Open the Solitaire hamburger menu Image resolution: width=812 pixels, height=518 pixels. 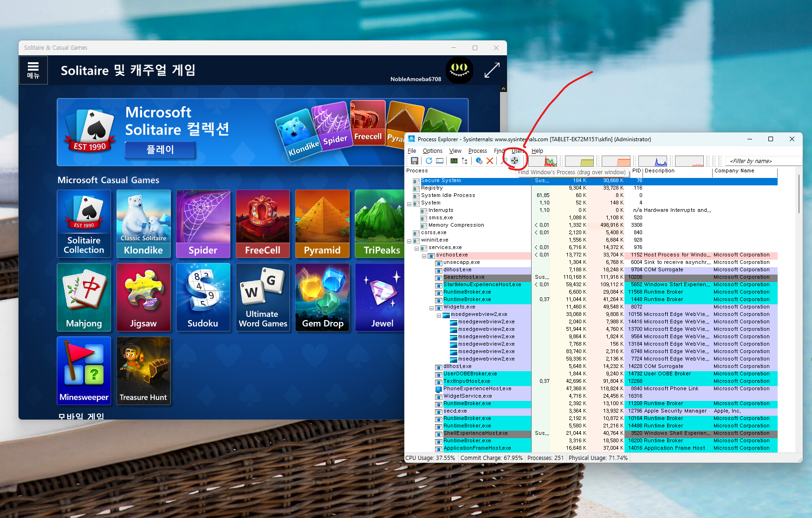click(33, 70)
